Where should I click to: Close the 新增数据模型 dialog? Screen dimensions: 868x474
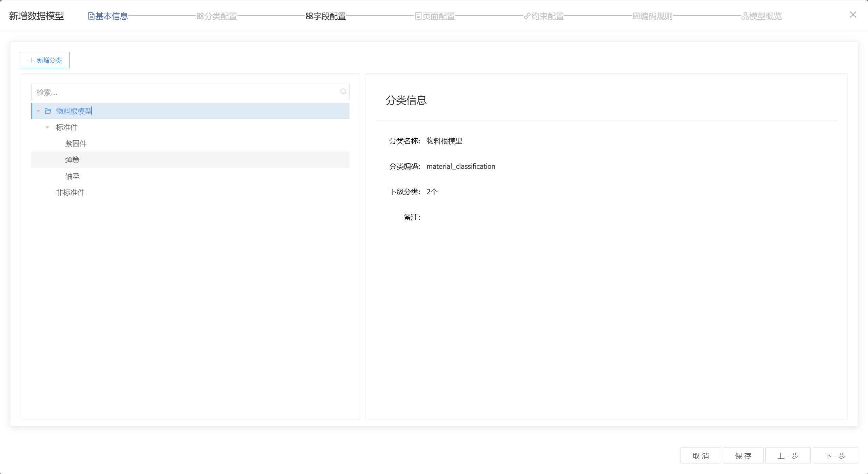point(853,15)
